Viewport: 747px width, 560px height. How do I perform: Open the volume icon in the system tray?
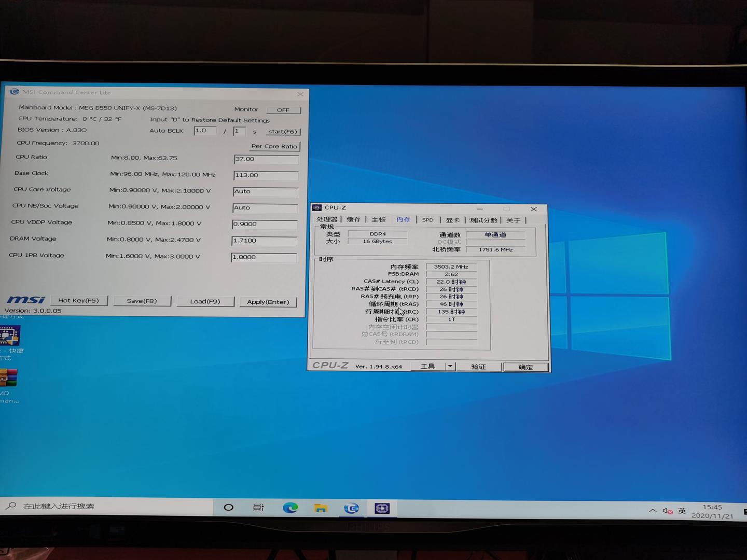click(668, 511)
